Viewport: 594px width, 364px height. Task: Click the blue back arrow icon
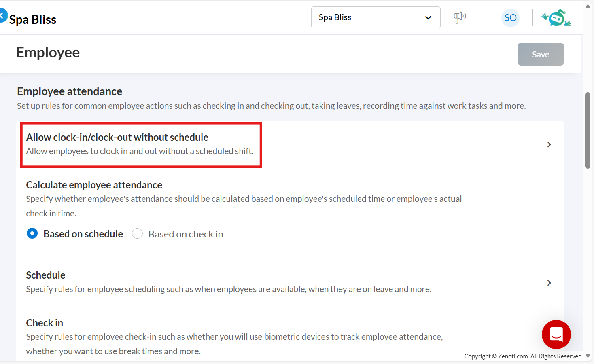coord(2,16)
